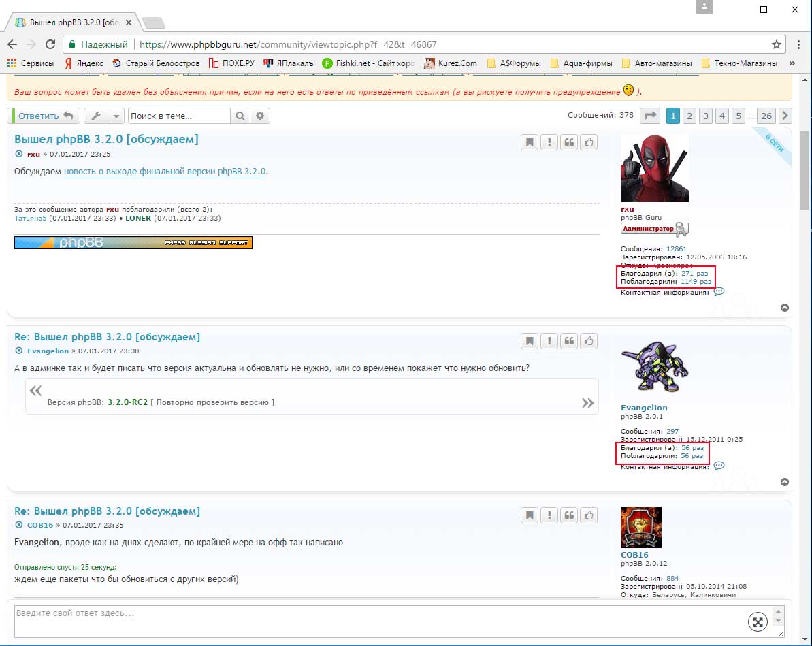Expand hidden bookmarks with the » chevron
The image size is (812, 646).
(792, 63)
